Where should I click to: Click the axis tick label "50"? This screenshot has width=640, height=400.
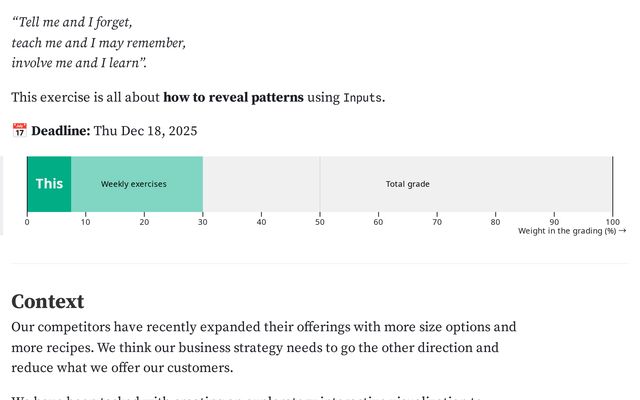pos(320,222)
